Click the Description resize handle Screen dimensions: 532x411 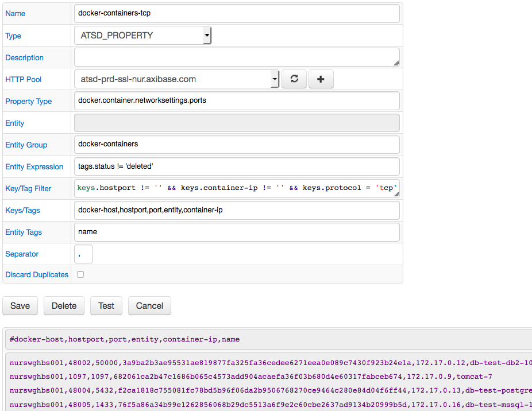pos(396,63)
